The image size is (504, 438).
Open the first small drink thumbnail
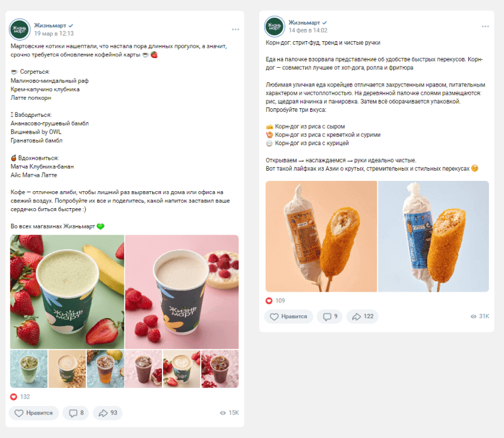28,369
